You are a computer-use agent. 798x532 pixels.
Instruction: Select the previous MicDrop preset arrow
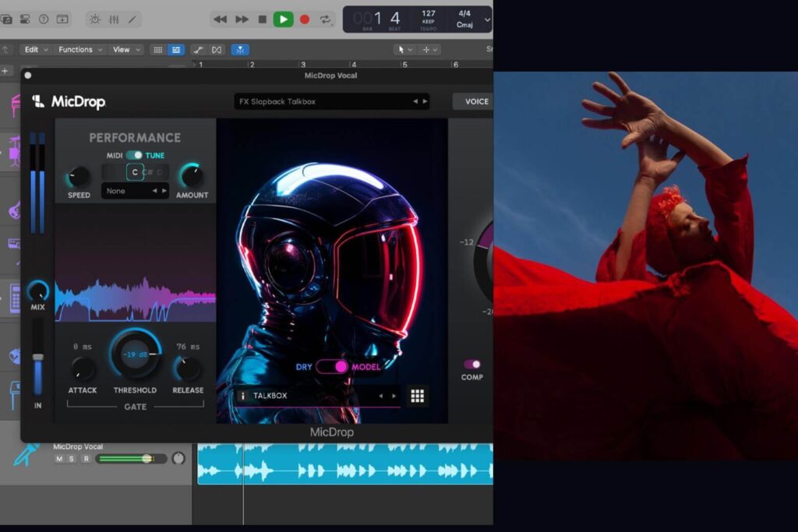[x=415, y=101]
